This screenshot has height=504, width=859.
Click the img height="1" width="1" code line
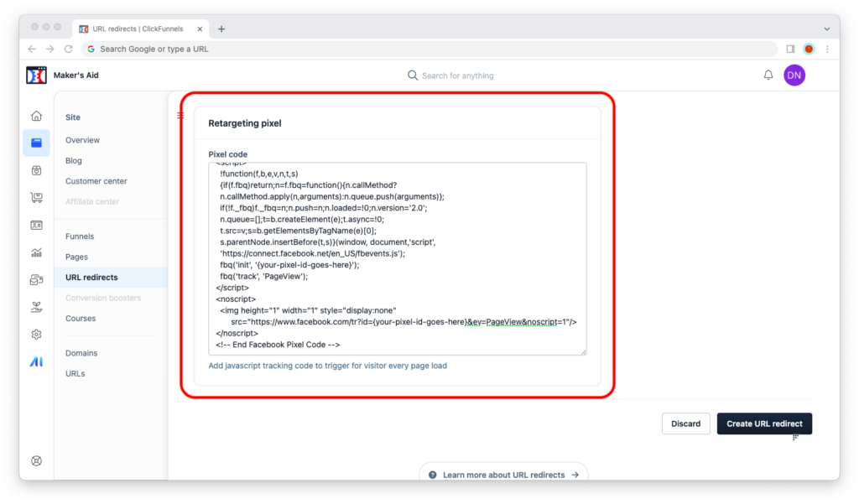click(308, 310)
